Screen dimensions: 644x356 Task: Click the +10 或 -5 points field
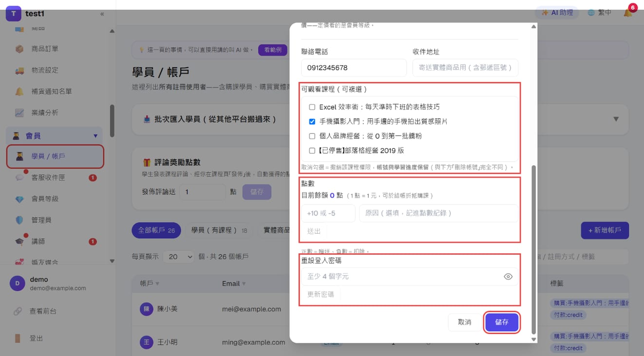tap(328, 213)
